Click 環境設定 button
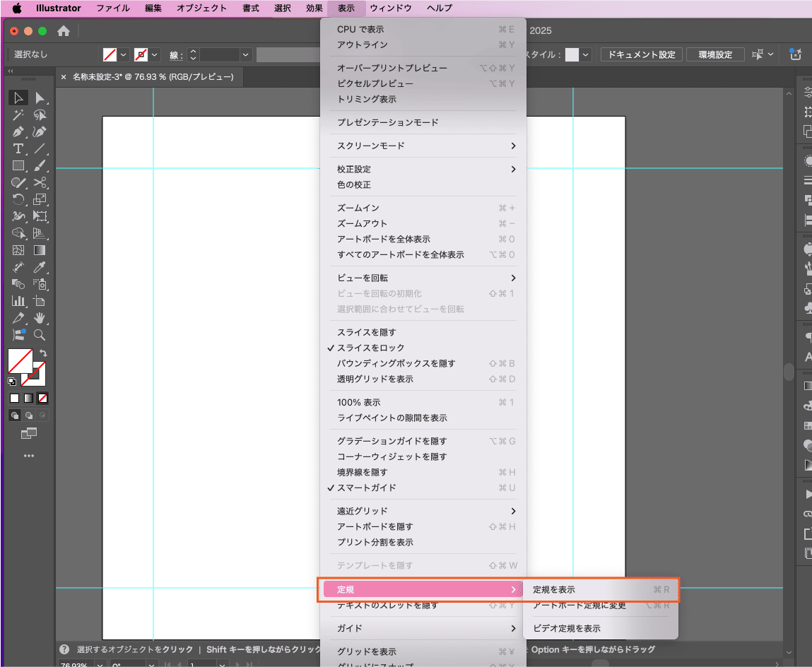 [715, 54]
